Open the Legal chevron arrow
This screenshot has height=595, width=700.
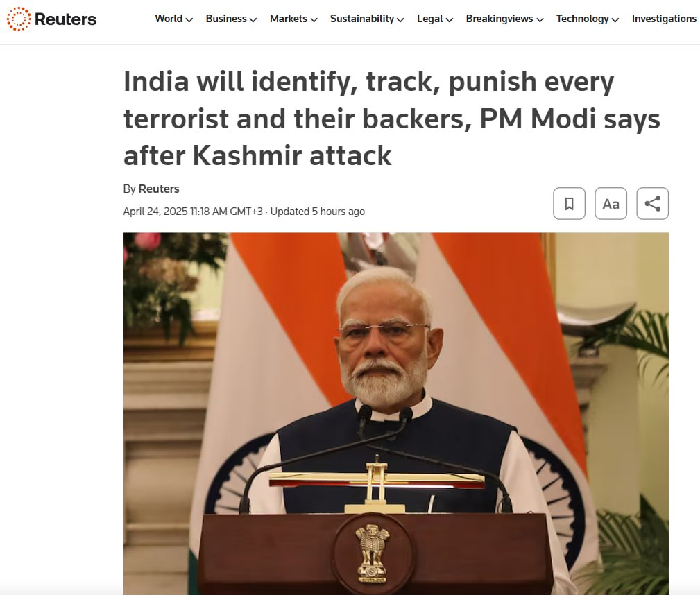click(450, 19)
